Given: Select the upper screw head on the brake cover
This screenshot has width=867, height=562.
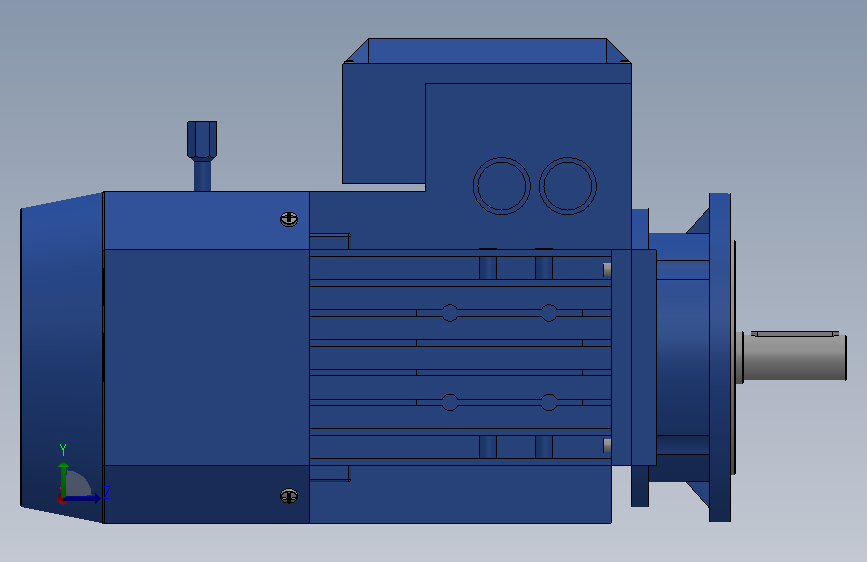Looking at the screenshot, I should (x=289, y=219).
